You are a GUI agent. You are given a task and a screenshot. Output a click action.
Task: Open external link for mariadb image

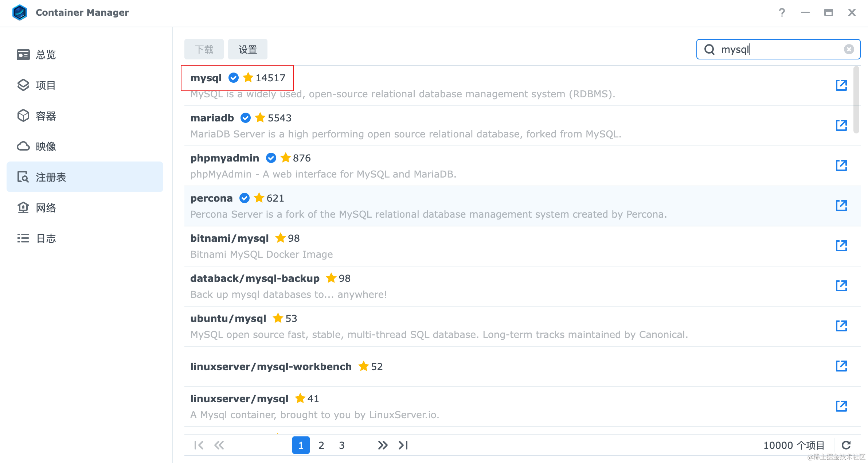pos(841,125)
